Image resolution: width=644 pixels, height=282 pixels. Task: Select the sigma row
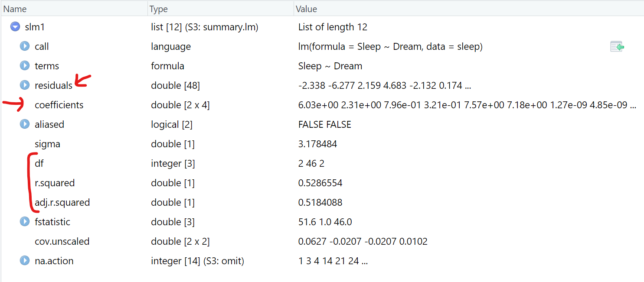coord(47,144)
